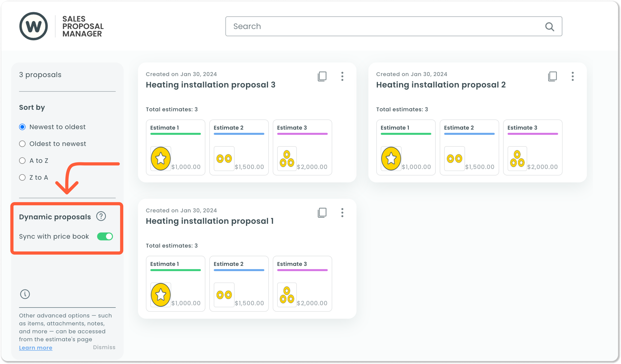Click single star coin in proposal 3 Estimate 1

point(161,158)
